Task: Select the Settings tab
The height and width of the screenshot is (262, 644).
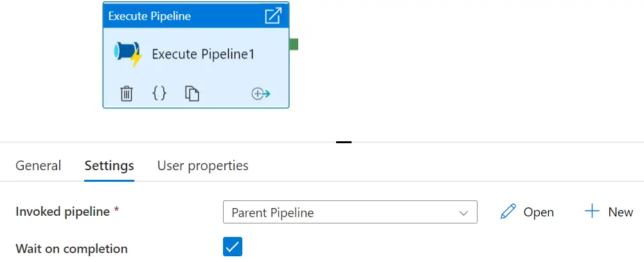Action: point(109,166)
